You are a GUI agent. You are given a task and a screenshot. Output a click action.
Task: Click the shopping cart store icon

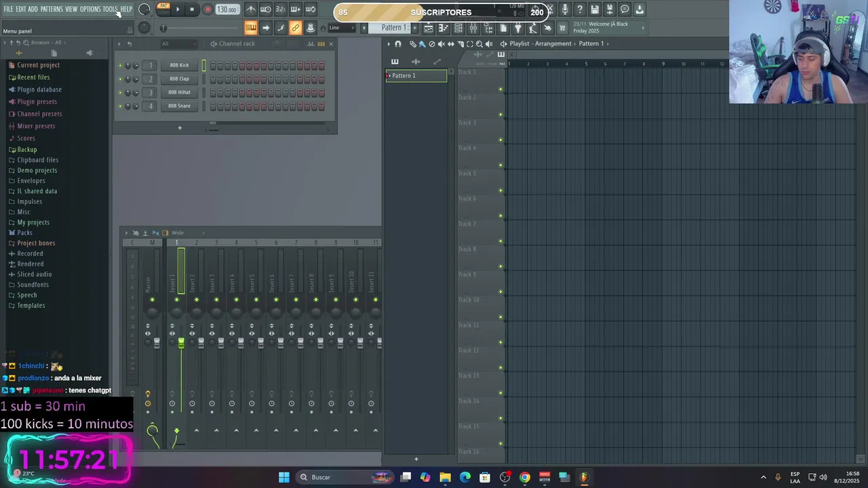pyautogui.click(x=562, y=28)
